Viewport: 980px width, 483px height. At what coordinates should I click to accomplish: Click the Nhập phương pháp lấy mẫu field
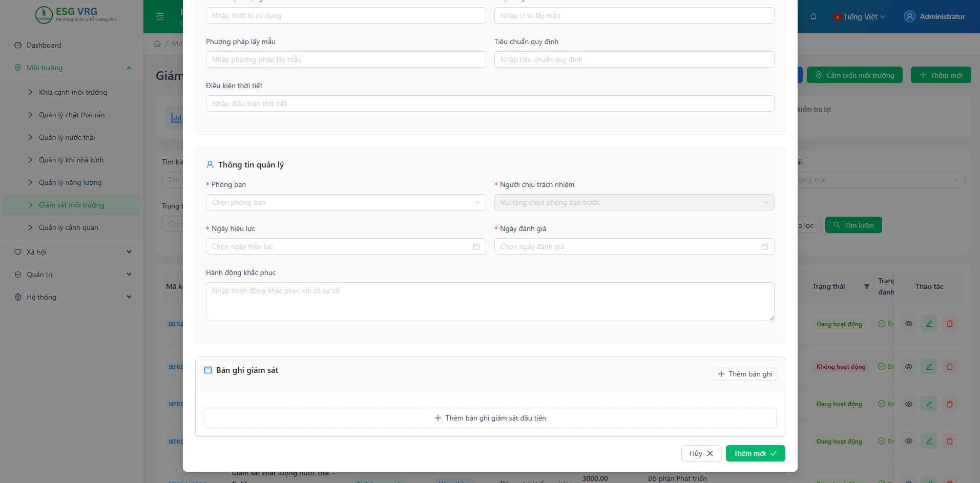346,59
